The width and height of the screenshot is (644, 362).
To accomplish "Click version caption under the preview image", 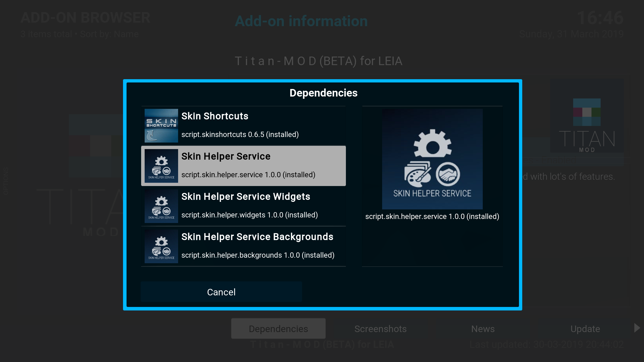I will 432,216.
